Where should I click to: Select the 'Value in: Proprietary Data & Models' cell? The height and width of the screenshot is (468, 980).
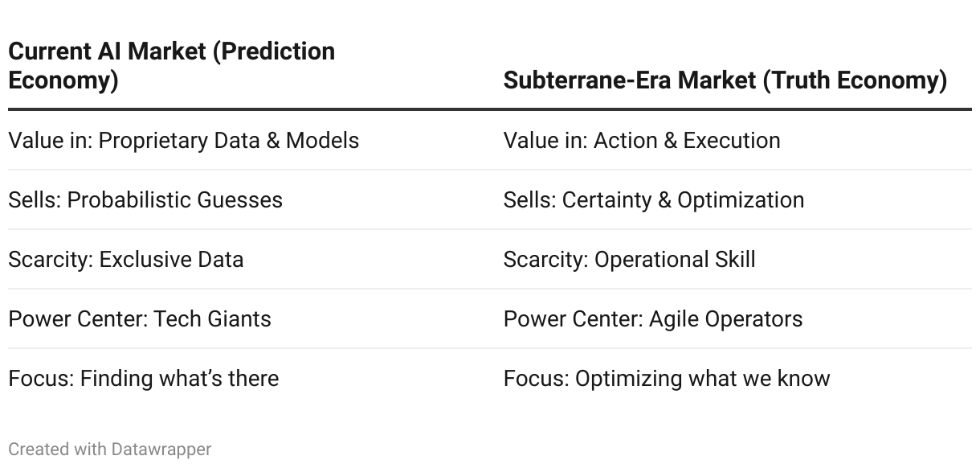(184, 140)
